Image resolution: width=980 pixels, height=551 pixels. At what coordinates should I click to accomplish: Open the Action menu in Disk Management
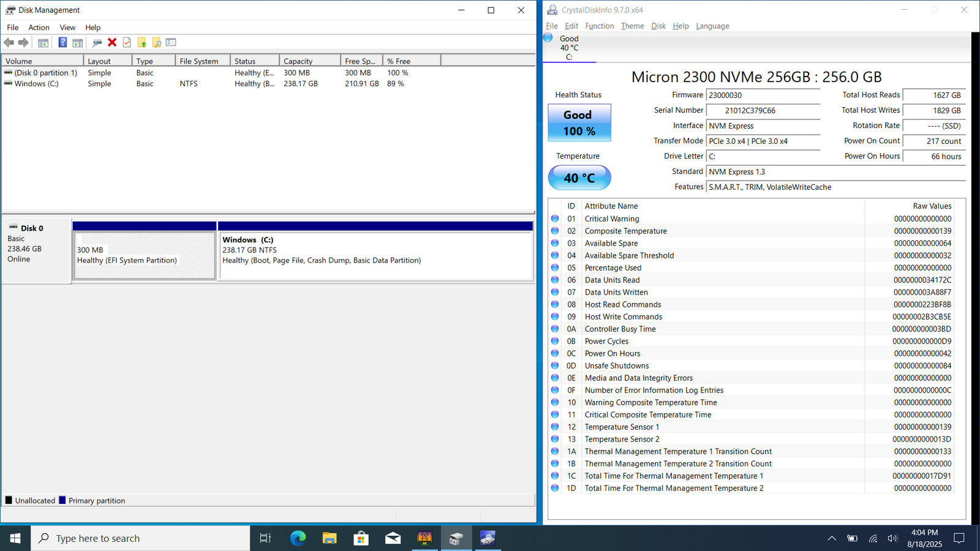(39, 28)
